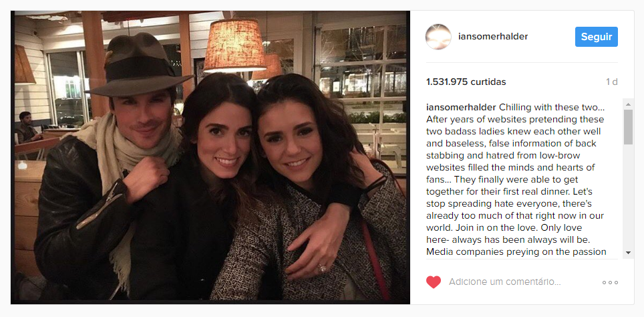Open the three-dots more options menu
This screenshot has width=644, height=317.
pyautogui.click(x=610, y=282)
